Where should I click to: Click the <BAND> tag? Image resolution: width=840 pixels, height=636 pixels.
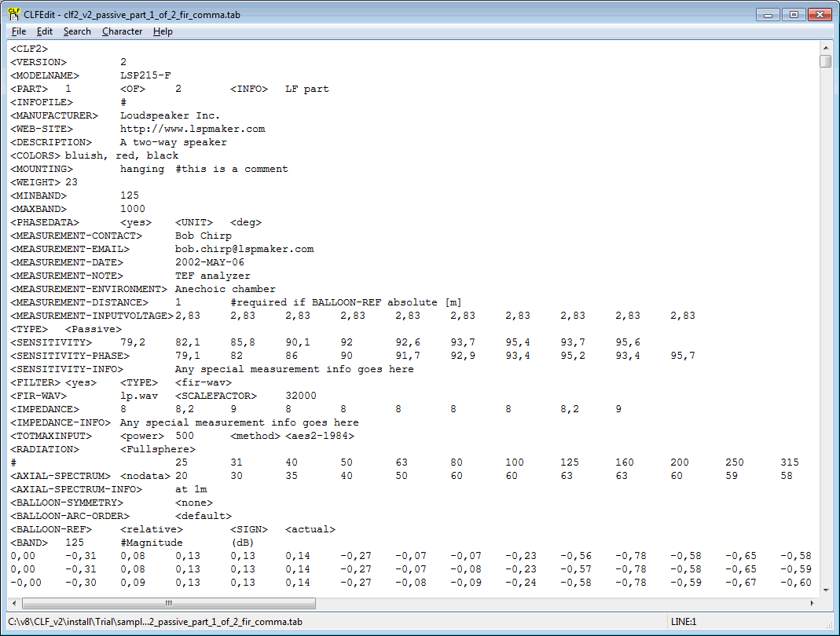(29, 543)
